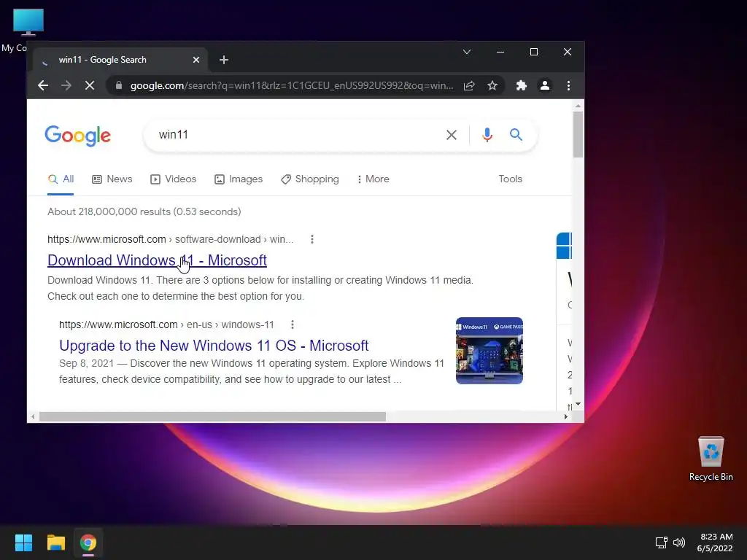The image size is (747, 560).
Task: Click the scroll left arrow
Action: pos(32,416)
